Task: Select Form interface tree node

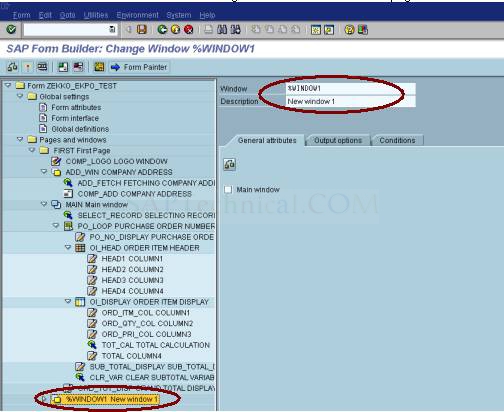Action: tap(75, 118)
